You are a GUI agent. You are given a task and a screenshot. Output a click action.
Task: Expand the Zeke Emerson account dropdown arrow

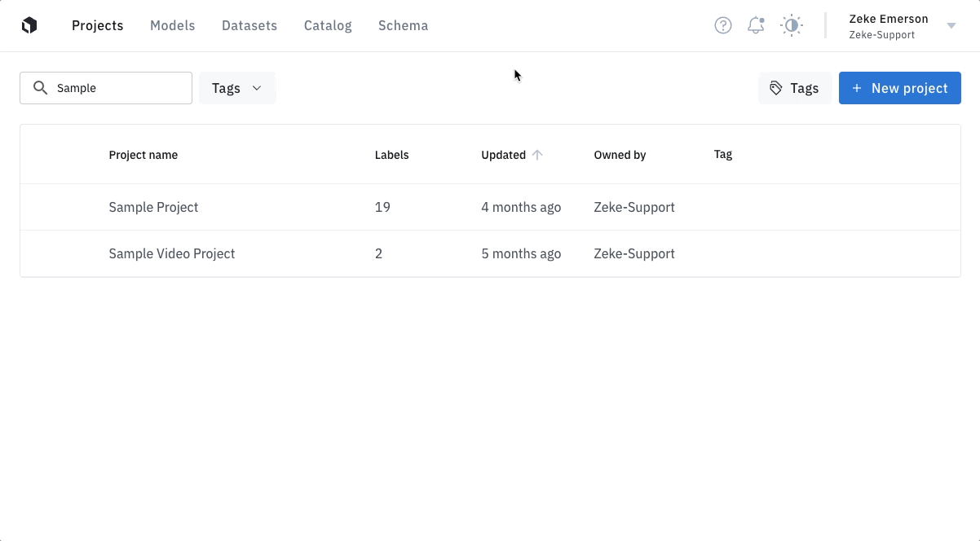951,26
